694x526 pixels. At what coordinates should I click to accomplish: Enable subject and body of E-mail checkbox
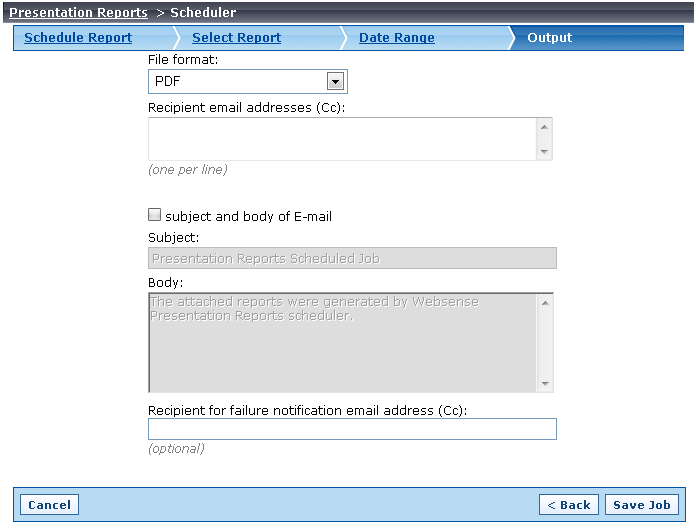tap(154, 215)
